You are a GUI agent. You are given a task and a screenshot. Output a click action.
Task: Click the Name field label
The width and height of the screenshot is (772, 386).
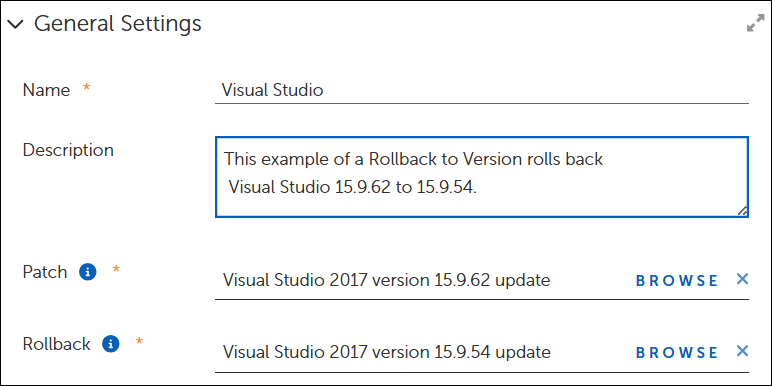(46, 90)
